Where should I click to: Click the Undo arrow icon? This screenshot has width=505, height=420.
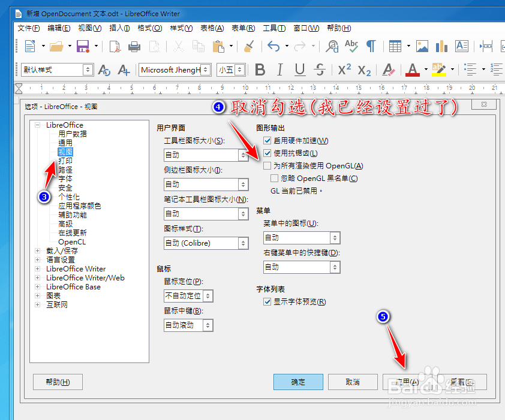pos(273,46)
